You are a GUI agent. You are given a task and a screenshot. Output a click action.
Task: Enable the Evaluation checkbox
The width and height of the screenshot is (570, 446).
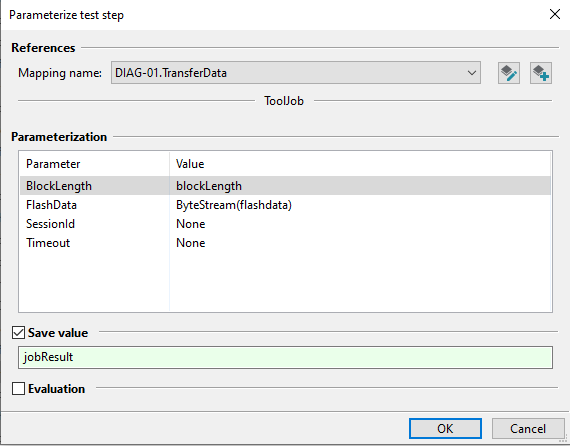(x=19, y=389)
